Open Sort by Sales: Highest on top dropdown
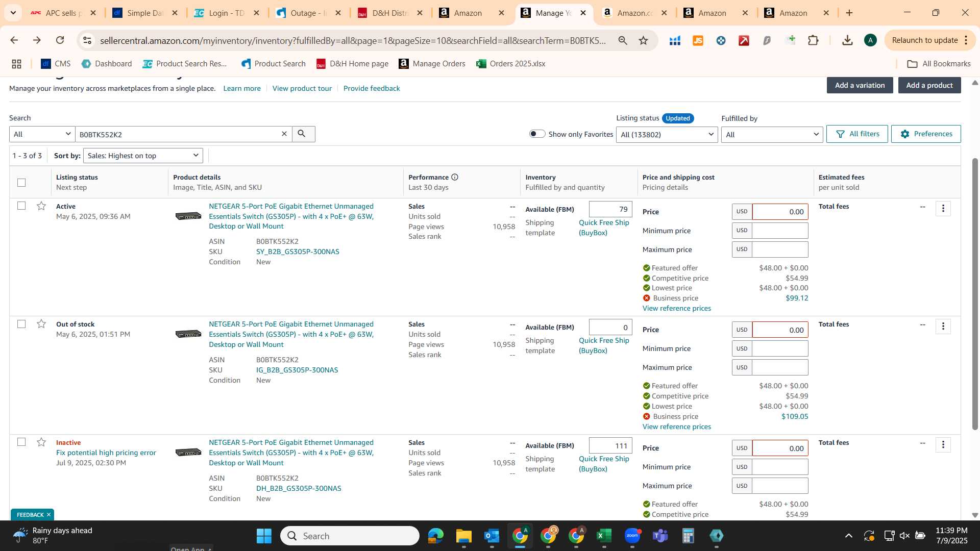The image size is (980, 551). click(x=143, y=156)
